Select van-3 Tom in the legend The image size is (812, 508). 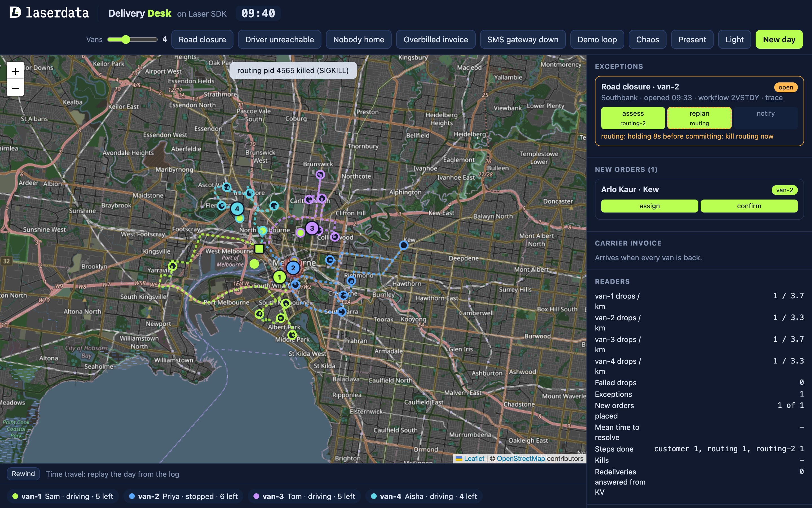pyautogui.click(x=304, y=496)
